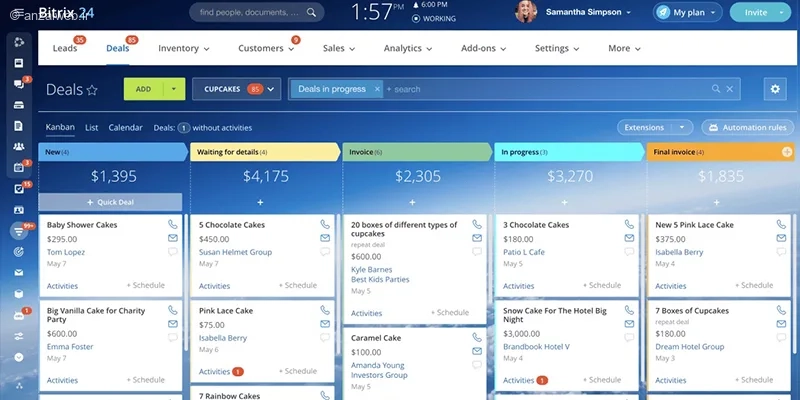The width and height of the screenshot is (800, 400).
Task: Click the email icon on New 5 Pink Lace Cake
Action: coord(781,238)
